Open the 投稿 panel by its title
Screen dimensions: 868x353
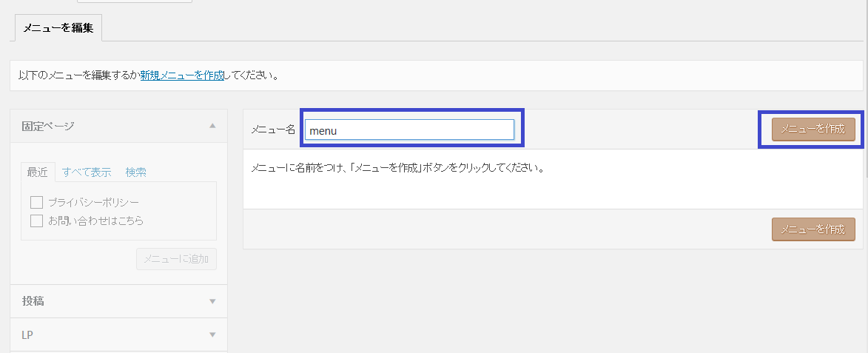(33, 301)
